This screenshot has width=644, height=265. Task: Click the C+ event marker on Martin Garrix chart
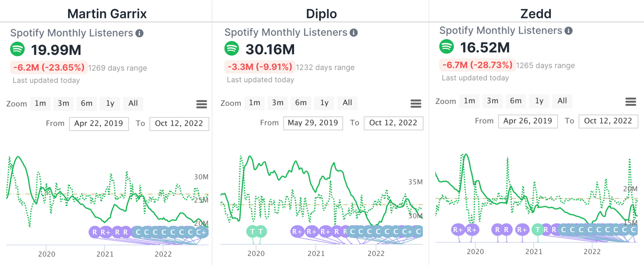[201, 232]
